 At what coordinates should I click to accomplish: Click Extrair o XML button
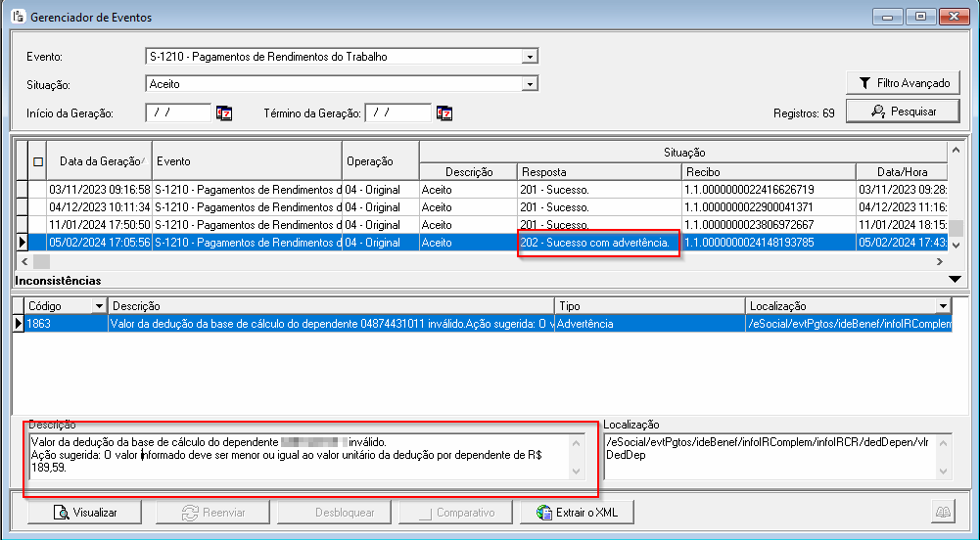pos(584,512)
